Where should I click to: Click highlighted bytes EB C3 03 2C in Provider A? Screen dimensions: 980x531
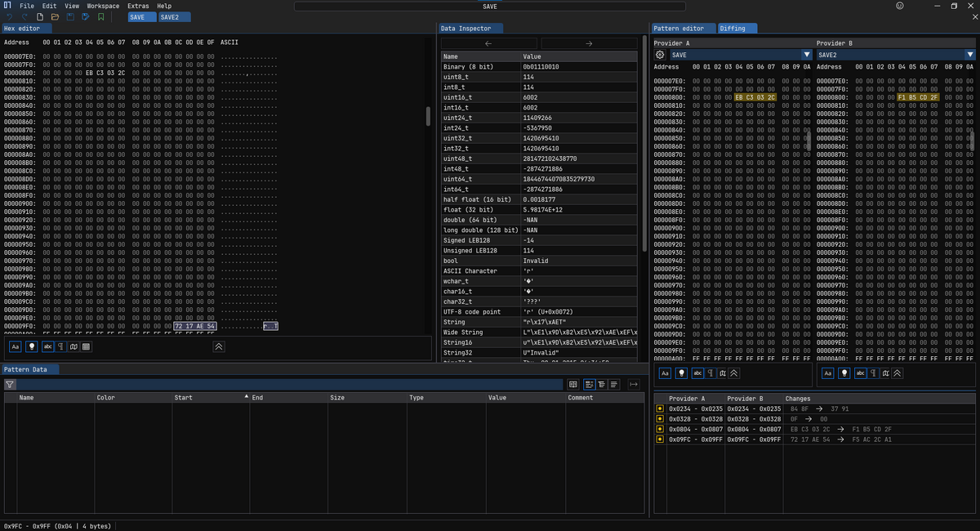(x=755, y=97)
